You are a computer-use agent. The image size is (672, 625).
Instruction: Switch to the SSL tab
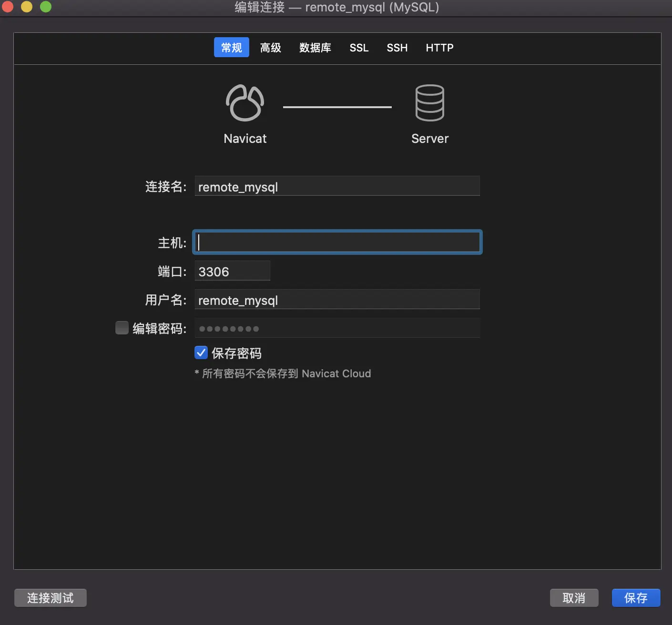pos(359,48)
